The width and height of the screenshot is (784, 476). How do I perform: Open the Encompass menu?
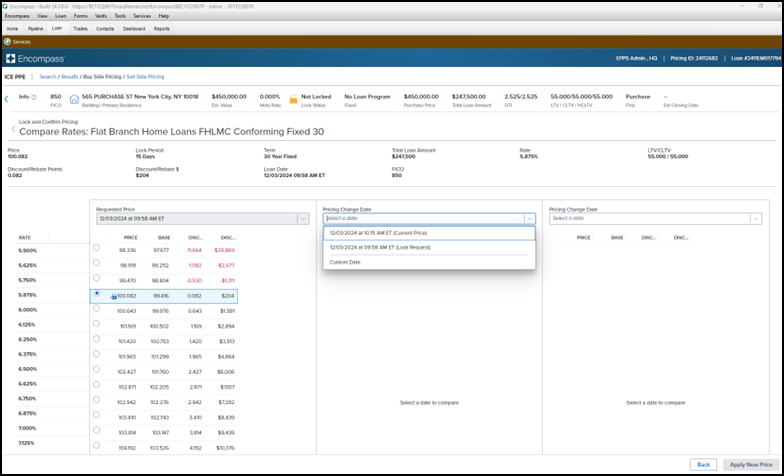[x=17, y=16]
